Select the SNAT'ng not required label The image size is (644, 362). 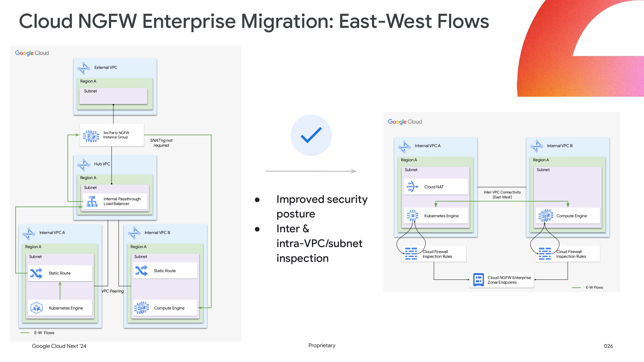click(161, 143)
